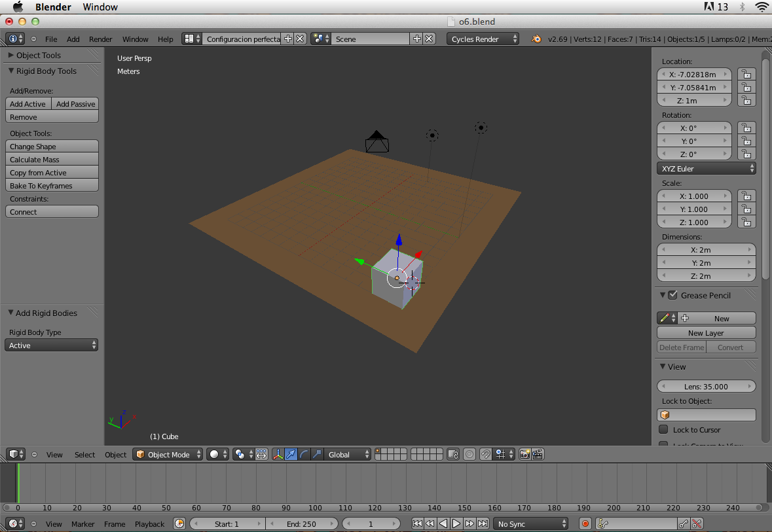Image resolution: width=772 pixels, height=532 pixels.
Task: Open the Playback menu in timeline
Action: [150, 523]
